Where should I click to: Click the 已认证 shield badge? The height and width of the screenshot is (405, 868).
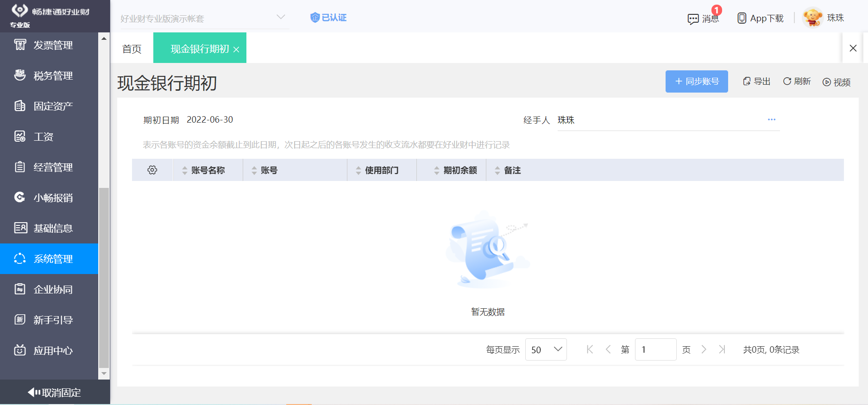[x=328, y=18]
